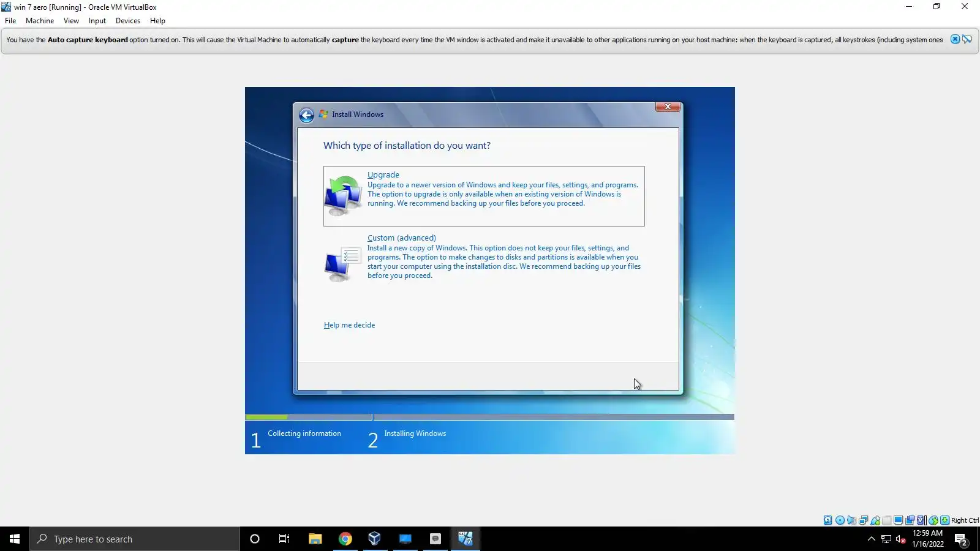Restore down the VirtualBox window
Screen dimensions: 980x551
point(937,7)
